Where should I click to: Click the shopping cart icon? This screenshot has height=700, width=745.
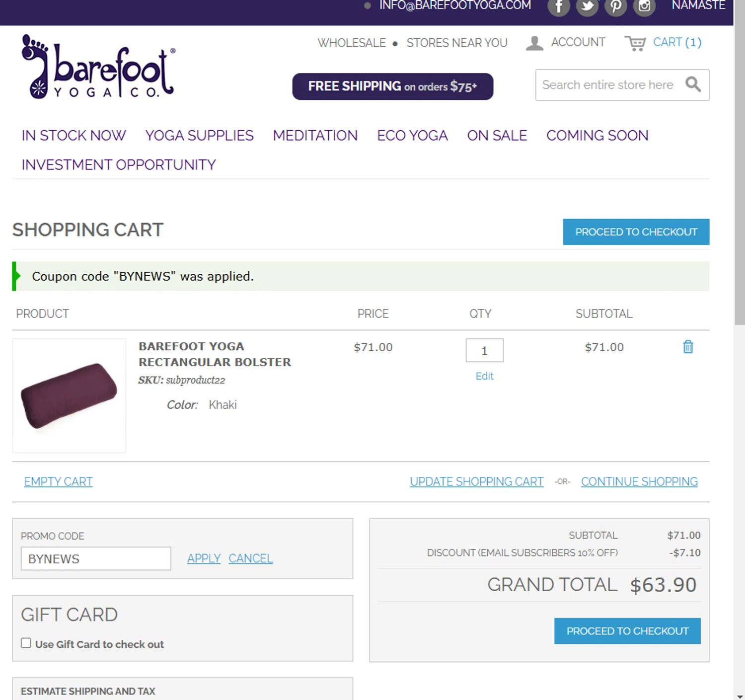pos(635,43)
